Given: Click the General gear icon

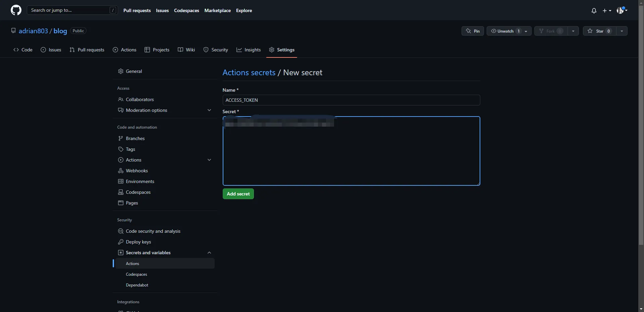Looking at the screenshot, I should (x=121, y=71).
